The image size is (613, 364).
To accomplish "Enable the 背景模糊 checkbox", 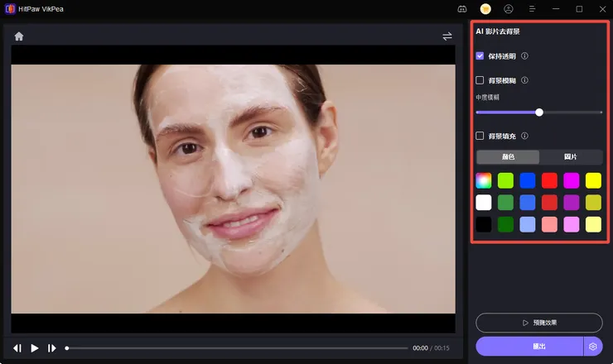I will tap(480, 80).
